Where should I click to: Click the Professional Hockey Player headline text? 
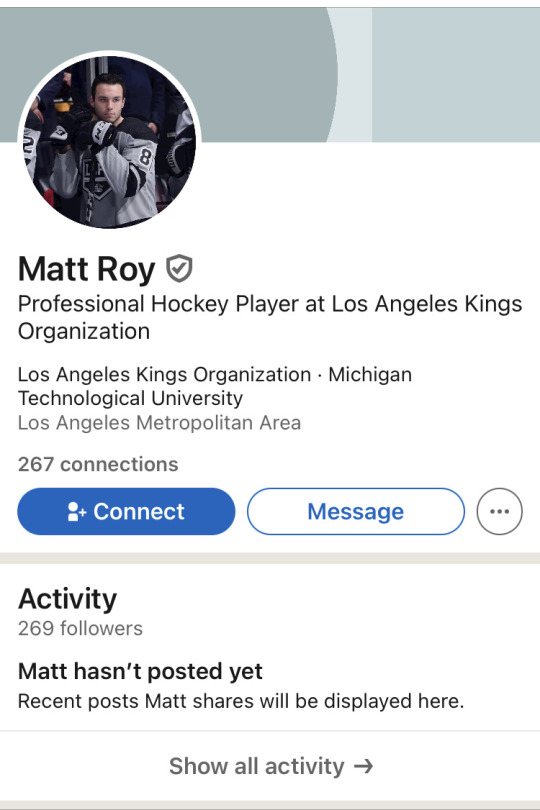(x=270, y=317)
